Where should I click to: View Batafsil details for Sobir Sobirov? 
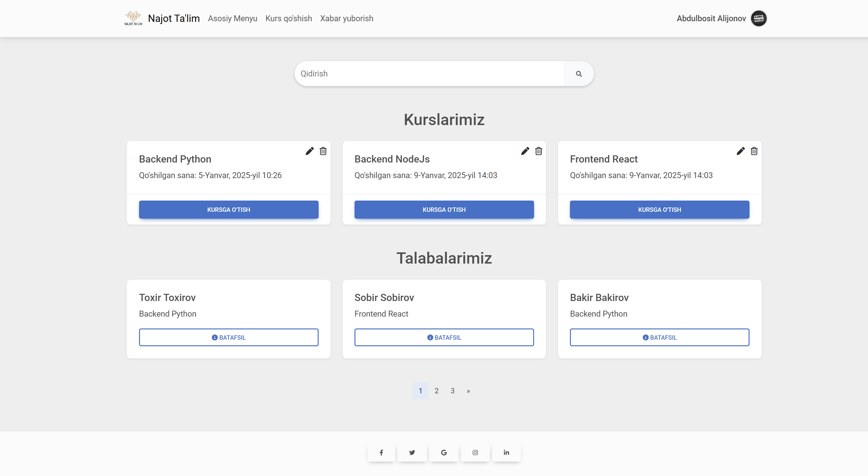[x=444, y=338]
